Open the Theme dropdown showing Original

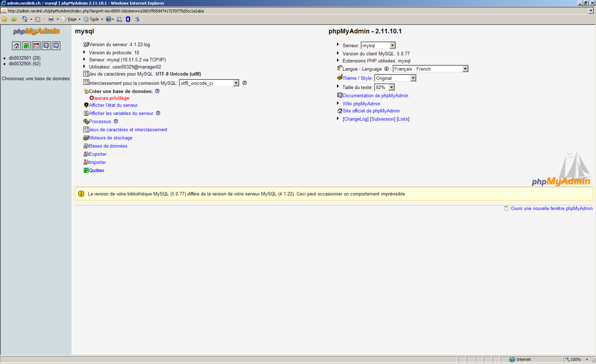395,78
